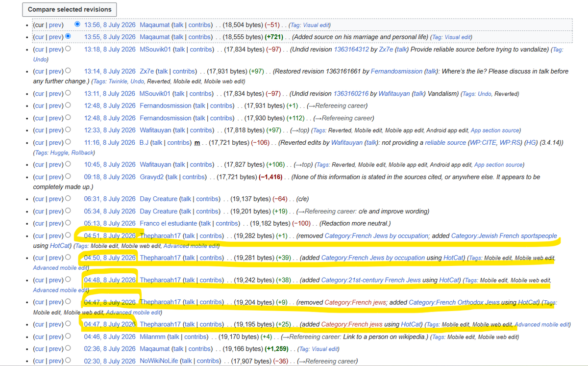Choose radio button of 11:16 B.J revision

tap(68, 142)
